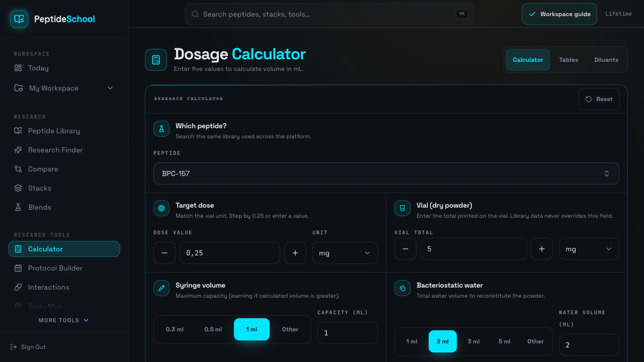644x362 pixels.
Task: Click the Calculator sidebar icon
Action: click(x=18, y=249)
